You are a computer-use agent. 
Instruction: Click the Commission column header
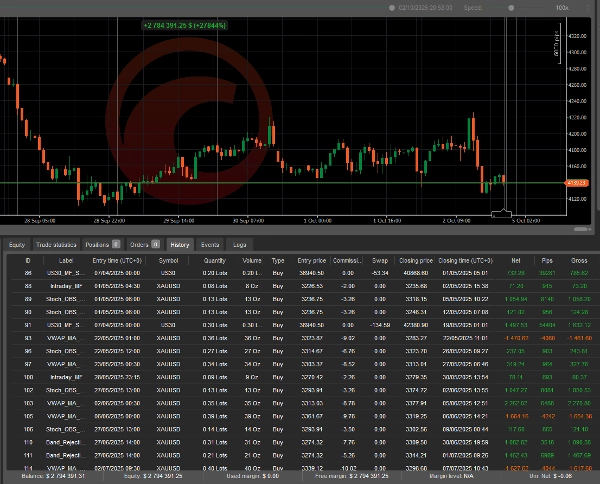click(347, 261)
